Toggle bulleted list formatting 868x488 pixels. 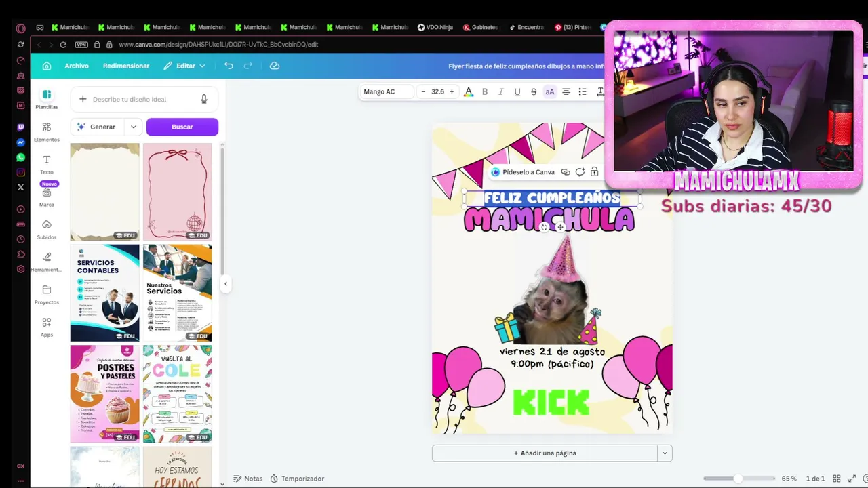(x=583, y=91)
